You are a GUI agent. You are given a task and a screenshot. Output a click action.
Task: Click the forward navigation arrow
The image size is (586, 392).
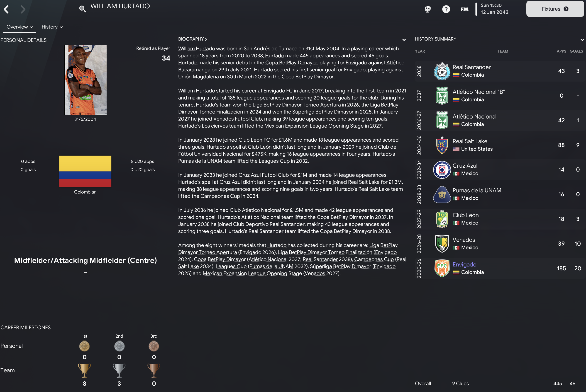[x=23, y=10]
